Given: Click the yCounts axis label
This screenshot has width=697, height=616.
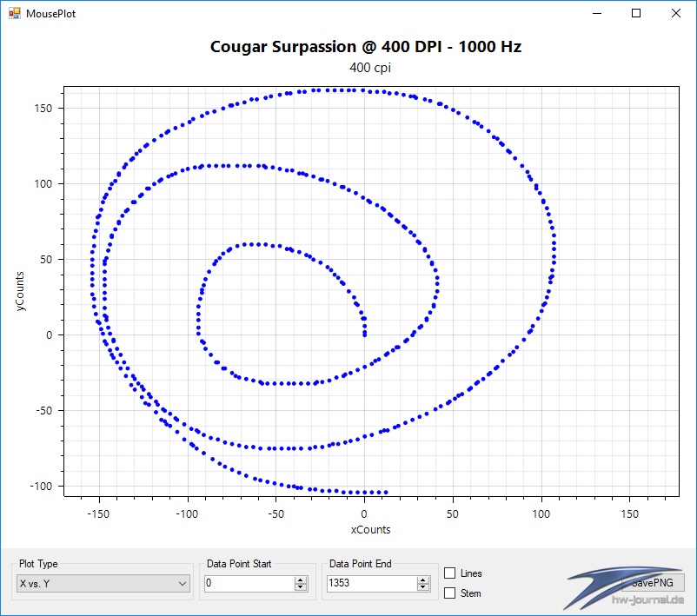Looking at the screenshot, I should click(x=20, y=291).
